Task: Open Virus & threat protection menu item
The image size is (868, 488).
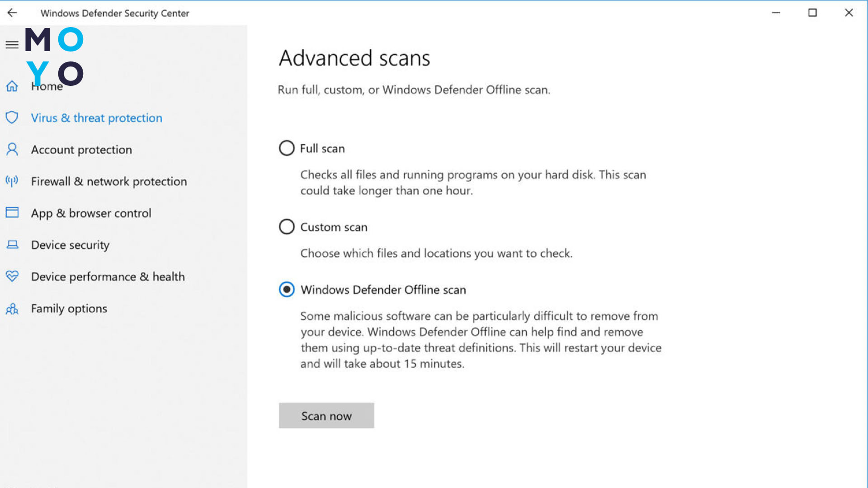Action: [96, 118]
